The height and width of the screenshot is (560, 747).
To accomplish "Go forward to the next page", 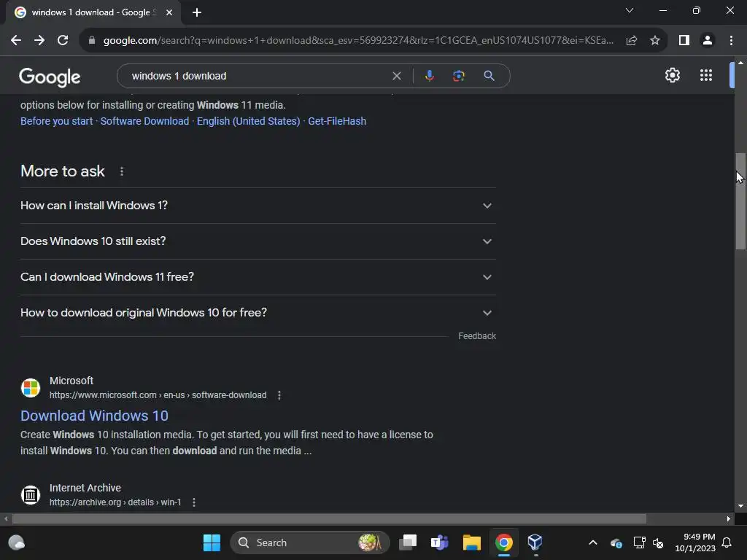I will [x=39, y=41].
